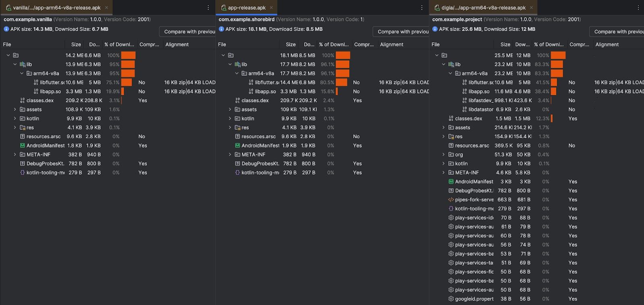Collapse root archive node in digia pane
This screenshot has height=305, width=644.
click(437, 55)
